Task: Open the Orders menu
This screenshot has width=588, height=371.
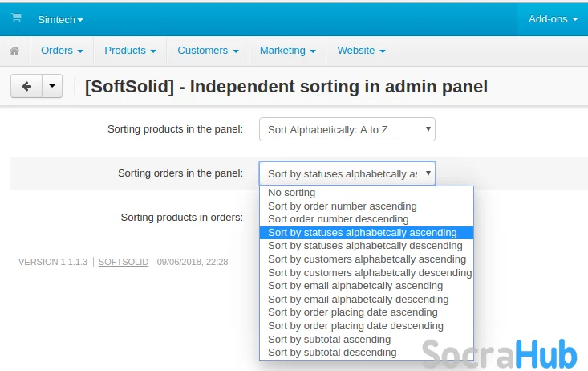Action: pyautogui.click(x=62, y=51)
